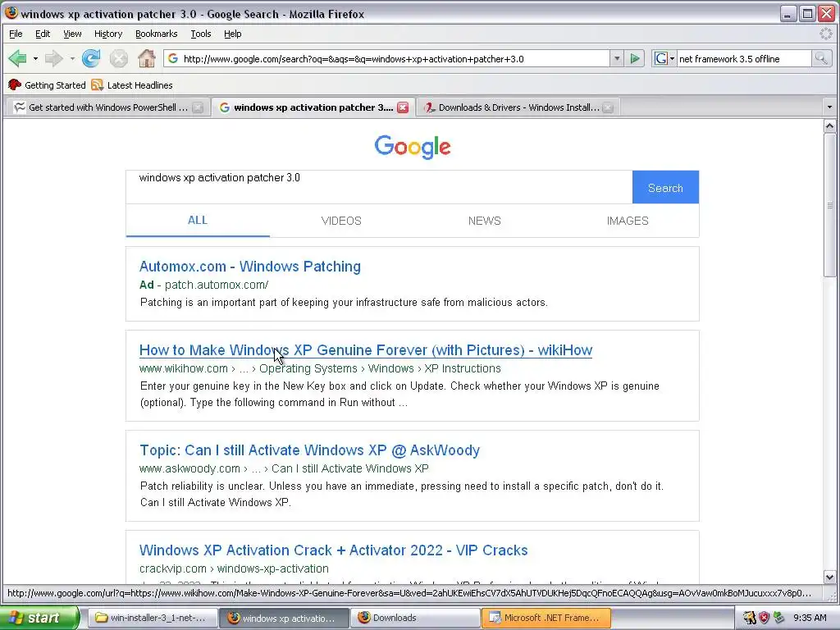Open the Windows start menu
The width and height of the screenshot is (840, 630).
[x=39, y=618]
